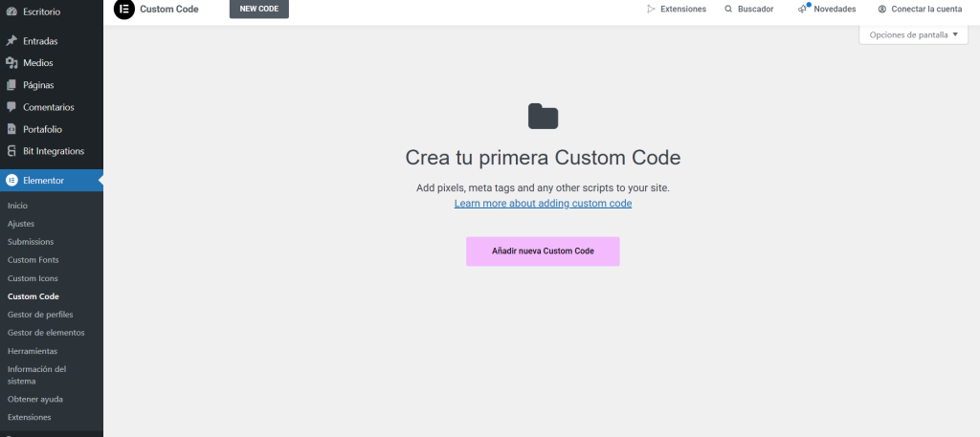Image resolution: width=980 pixels, height=437 pixels.
Task: Click the NEW CODE button
Action: [258, 9]
